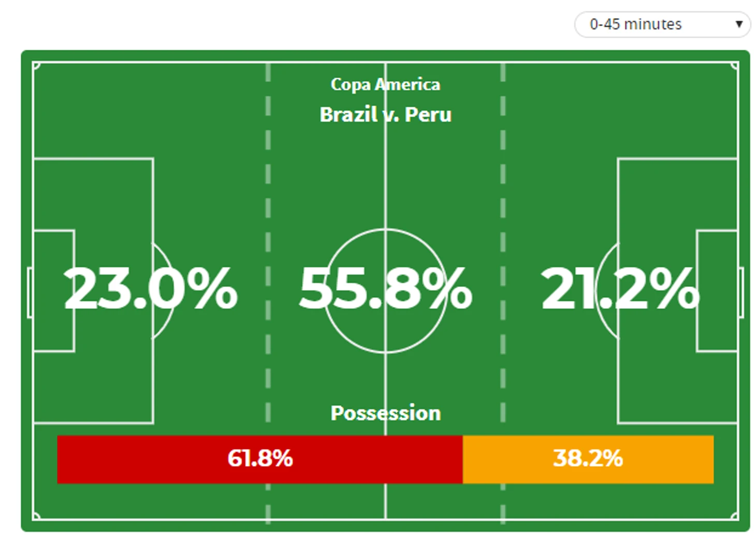Click the dropdown arrow beside 0-45 minutes
The width and height of the screenshot is (756, 535).
point(739,24)
